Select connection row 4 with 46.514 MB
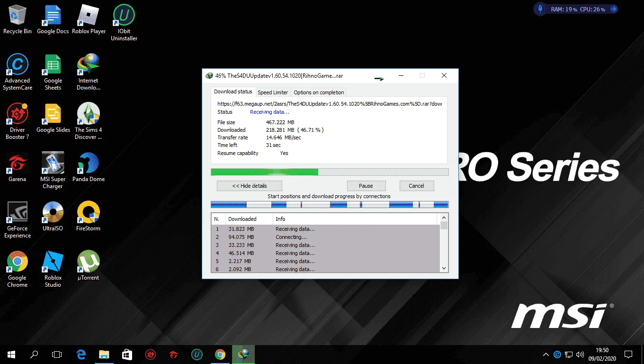This screenshot has height=364, width=644. click(326, 253)
